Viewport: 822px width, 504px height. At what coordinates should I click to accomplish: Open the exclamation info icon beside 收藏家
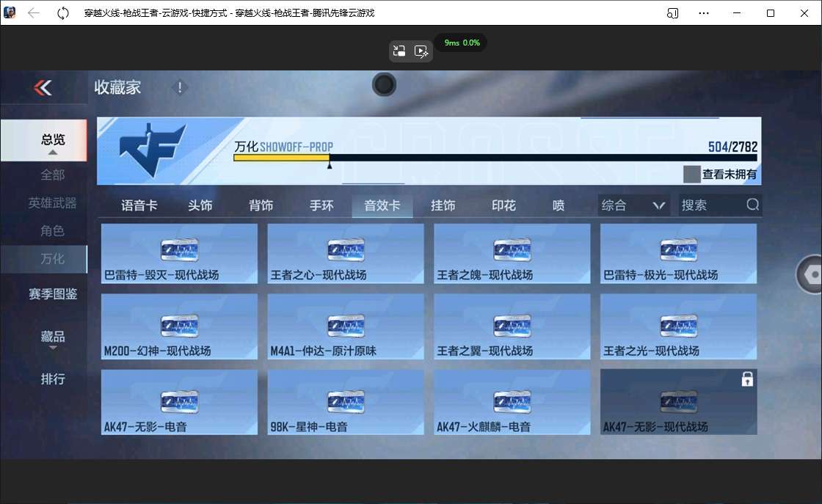pyautogui.click(x=179, y=87)
